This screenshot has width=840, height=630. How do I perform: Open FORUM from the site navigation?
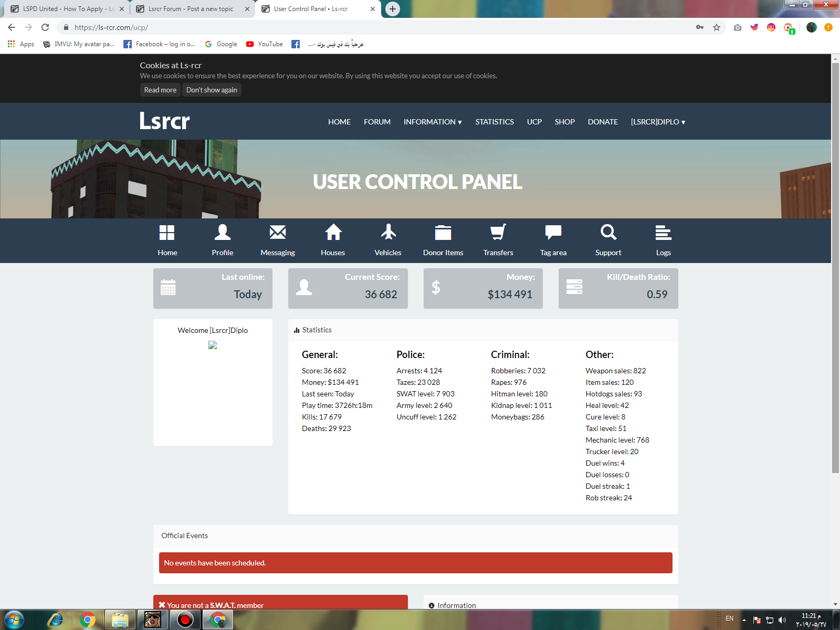pyautogui.click(x=377, y=122)
